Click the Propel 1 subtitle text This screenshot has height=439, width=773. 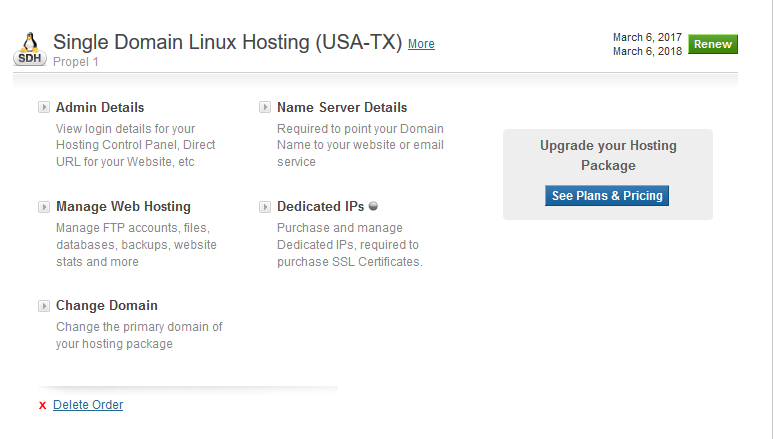tap(75, 62)
